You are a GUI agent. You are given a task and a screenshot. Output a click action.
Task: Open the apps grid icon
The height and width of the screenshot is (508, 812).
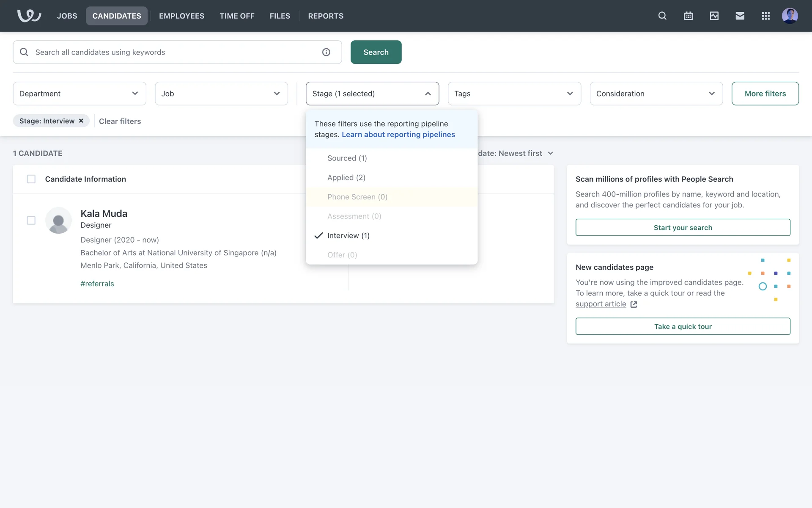[x=765, y=16]
